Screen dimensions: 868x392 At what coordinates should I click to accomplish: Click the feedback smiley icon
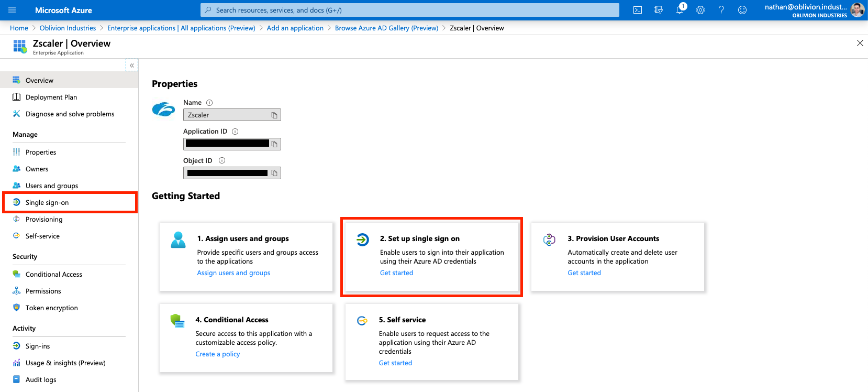pyautogui.click(x=742, y=10)
